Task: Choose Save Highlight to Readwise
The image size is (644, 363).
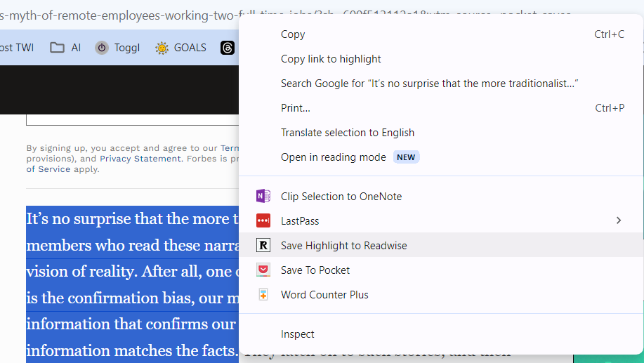Action: (441, 246)
